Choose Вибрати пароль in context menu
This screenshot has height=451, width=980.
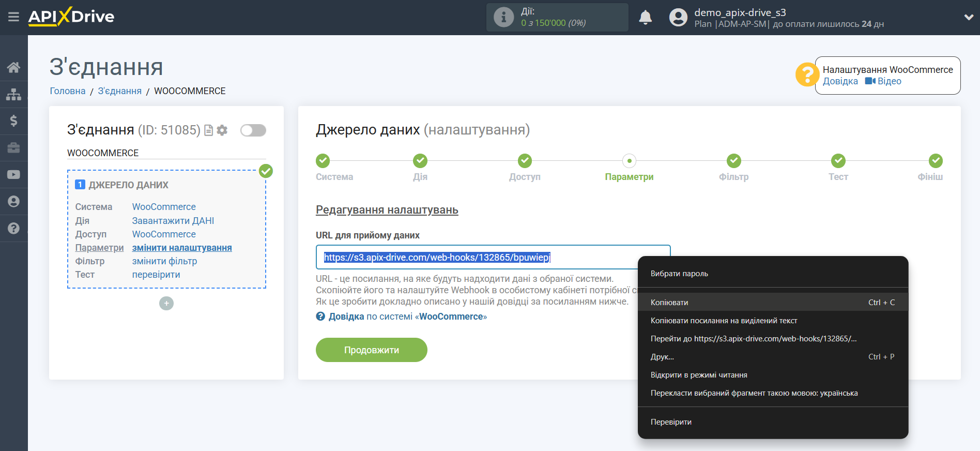coord(773,274)
